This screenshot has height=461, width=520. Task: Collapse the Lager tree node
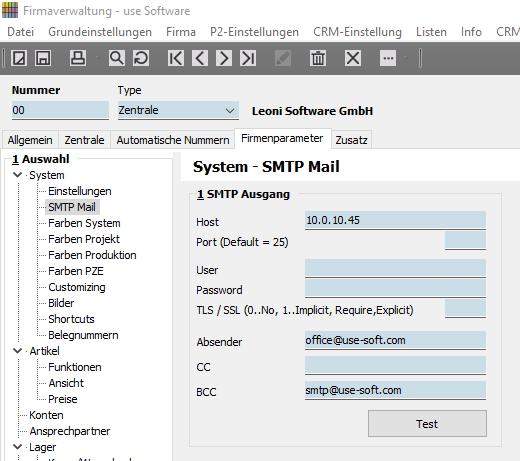pyautogui.click(x=17, y=447)
